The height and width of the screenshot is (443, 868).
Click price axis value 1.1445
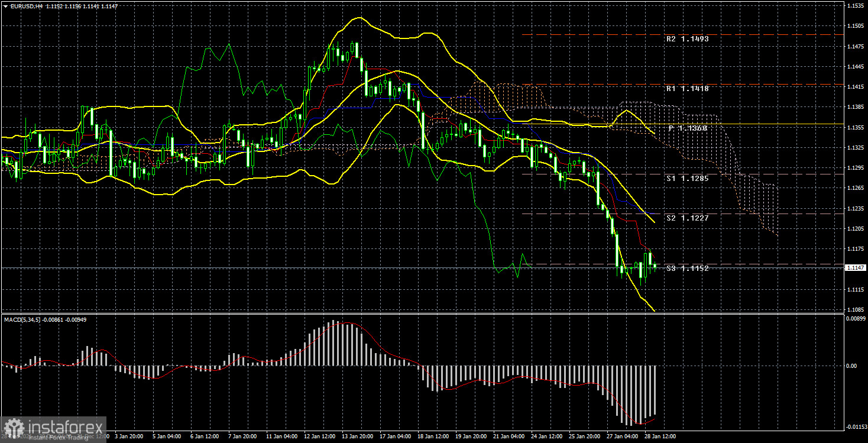coord(854,66)
